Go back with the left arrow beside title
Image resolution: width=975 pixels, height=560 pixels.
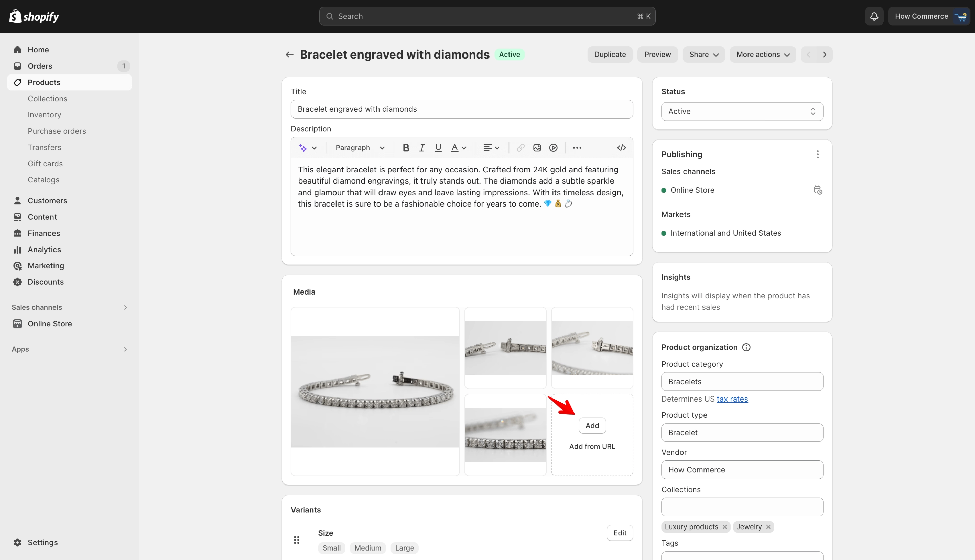pyautogui.click(x=289, y=55)
